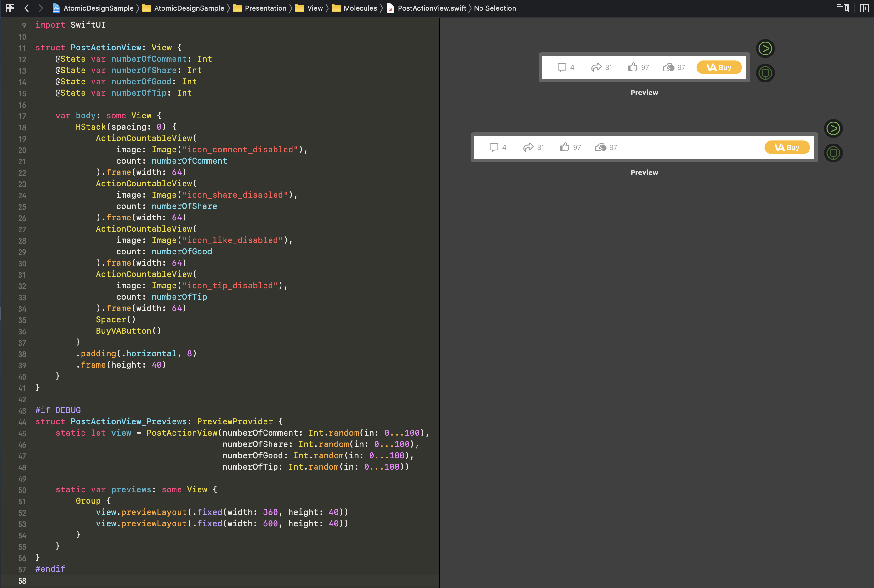Image resolution: width=874 pixels, height=588 pixels.
Task: Click the share arrow icon in the wide preview
Action: pyautogui.click(x=528, y=147)
